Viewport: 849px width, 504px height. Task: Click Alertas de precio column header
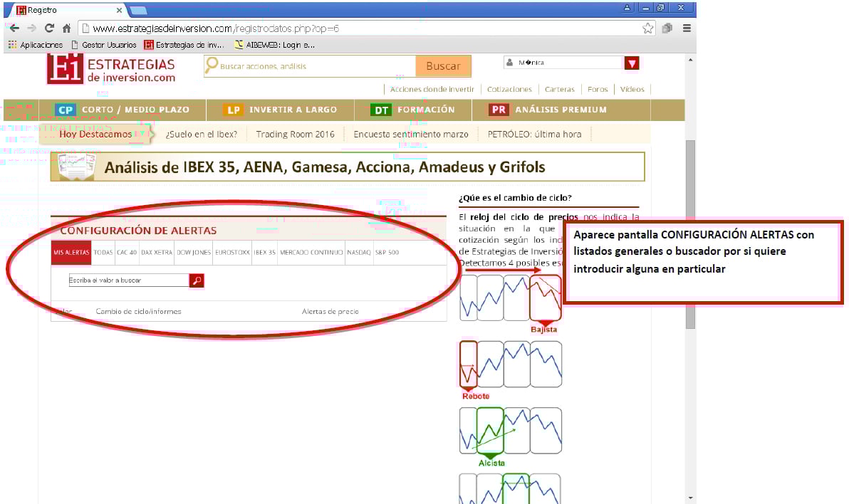pyautogui.click(x=330, y=311)
